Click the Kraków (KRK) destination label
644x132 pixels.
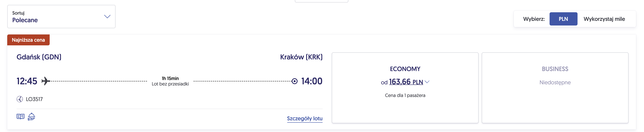pyautogui.click(x=301, y=57)
